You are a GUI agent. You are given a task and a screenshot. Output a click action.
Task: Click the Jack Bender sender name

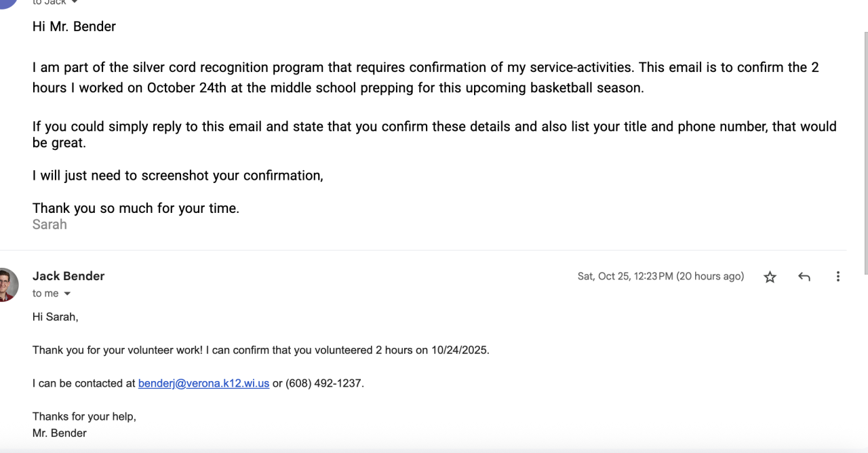(68, 276)
